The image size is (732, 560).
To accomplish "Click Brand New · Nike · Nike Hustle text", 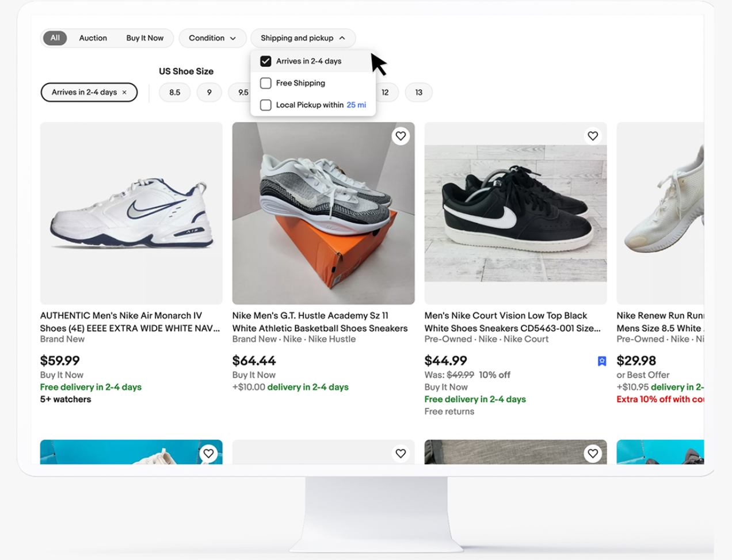I will (x=294, y=339).
